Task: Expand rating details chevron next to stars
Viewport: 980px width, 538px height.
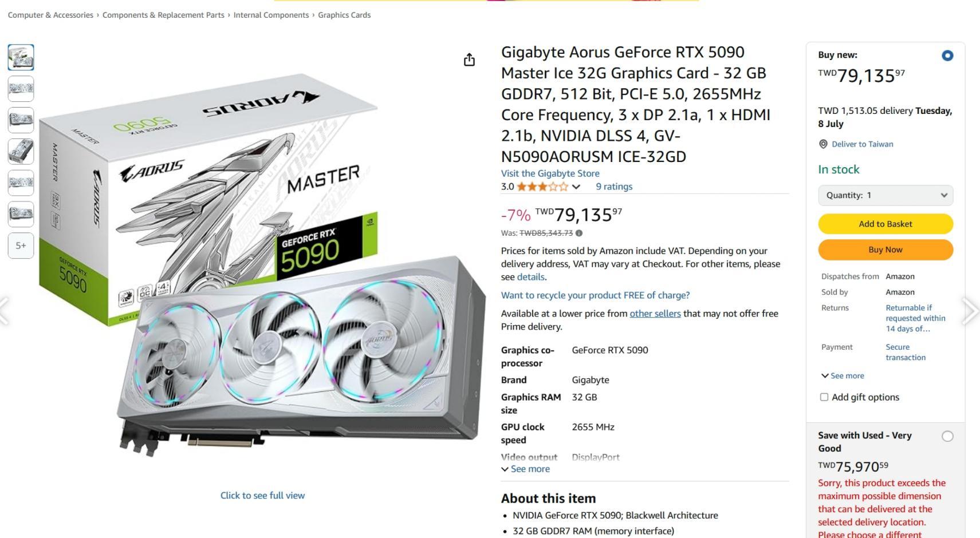Action: point(576,187)
